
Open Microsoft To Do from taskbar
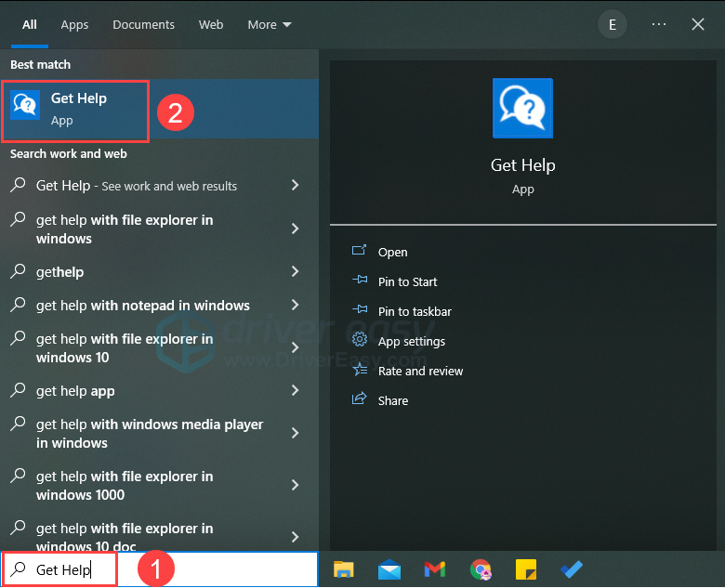(571, 569)
